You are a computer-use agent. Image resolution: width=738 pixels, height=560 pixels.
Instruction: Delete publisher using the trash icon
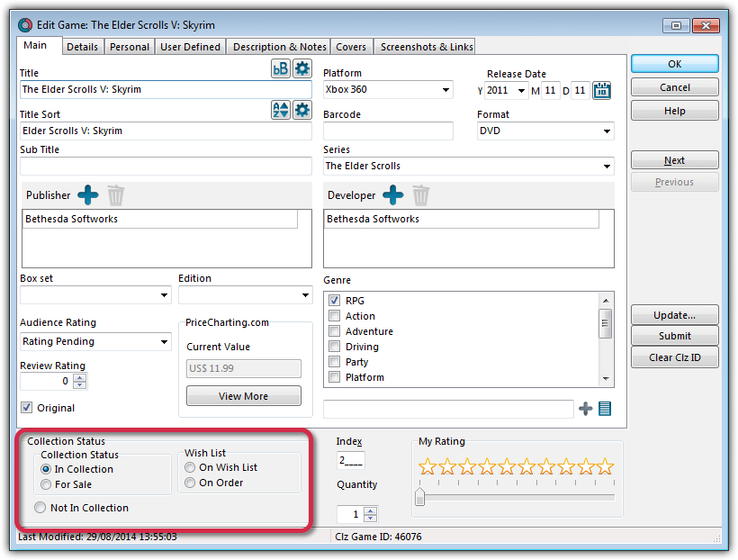click(x=115, y=195)
